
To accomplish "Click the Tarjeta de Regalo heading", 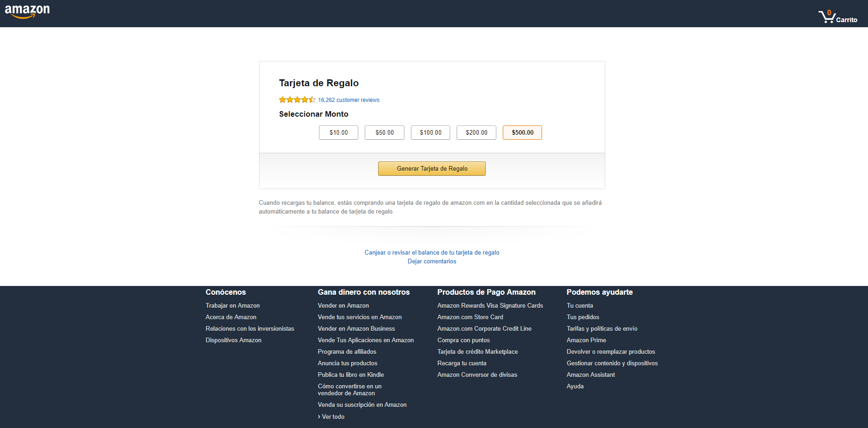I will pos(319,83).
